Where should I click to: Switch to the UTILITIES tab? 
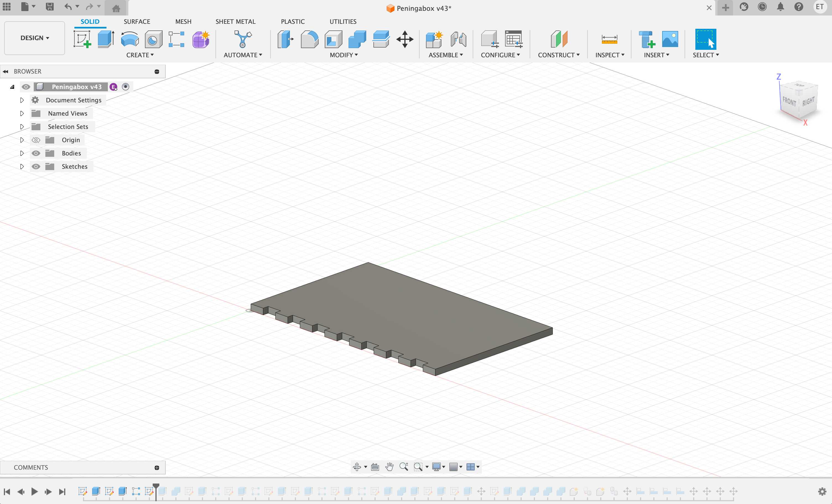tap(343, 21)
